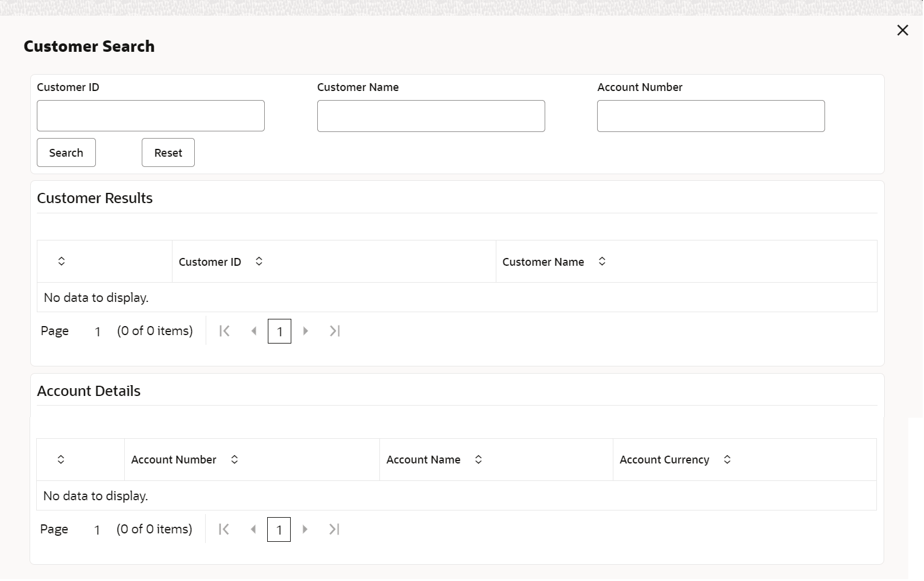Jump to last page of Account Details
This screenshot has height=581, width=924.
pyautogui.click(x=334, y=529)
